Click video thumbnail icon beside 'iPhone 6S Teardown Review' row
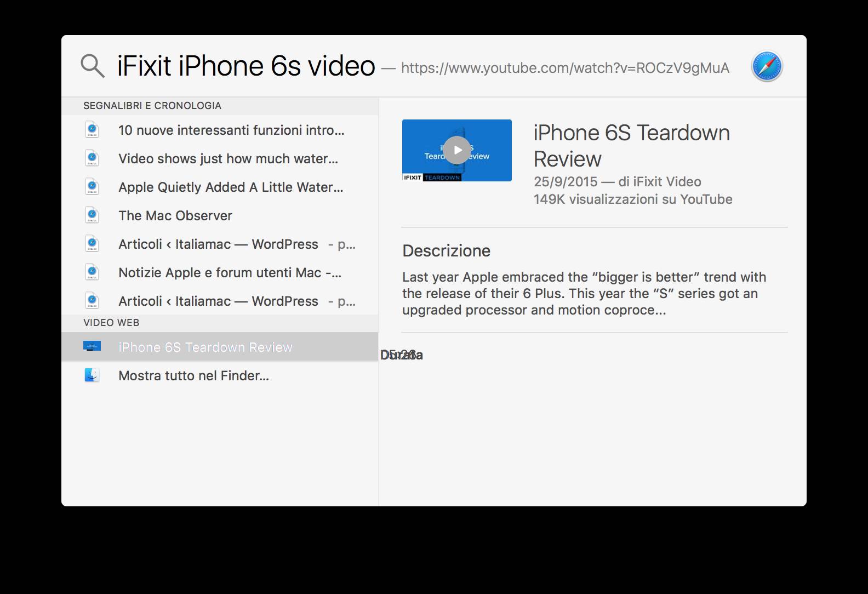 click(92, 346)
